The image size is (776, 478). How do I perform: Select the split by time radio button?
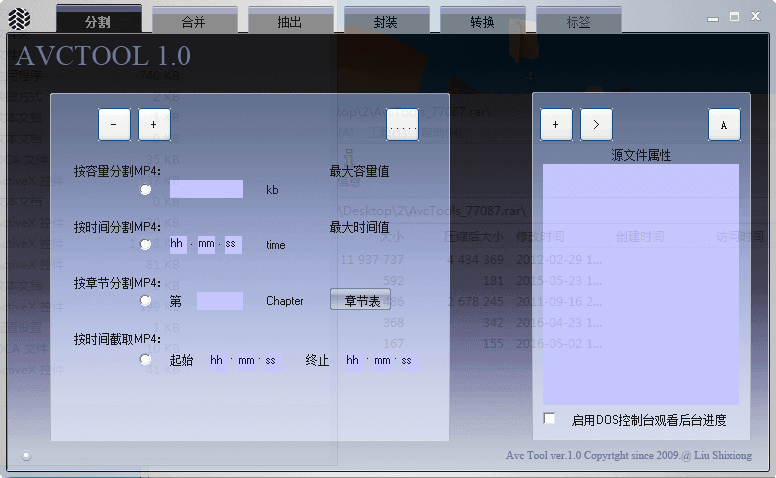(146, 245)
